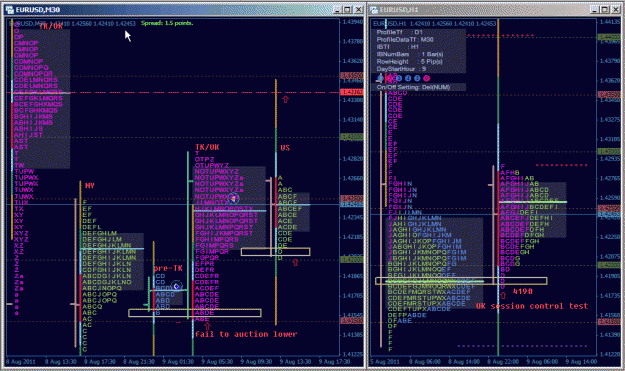Viewport: 625px width, 371px height.
Task: Click the red arrow below 'US' profile rectangle
Action: (x=295, y=262)
